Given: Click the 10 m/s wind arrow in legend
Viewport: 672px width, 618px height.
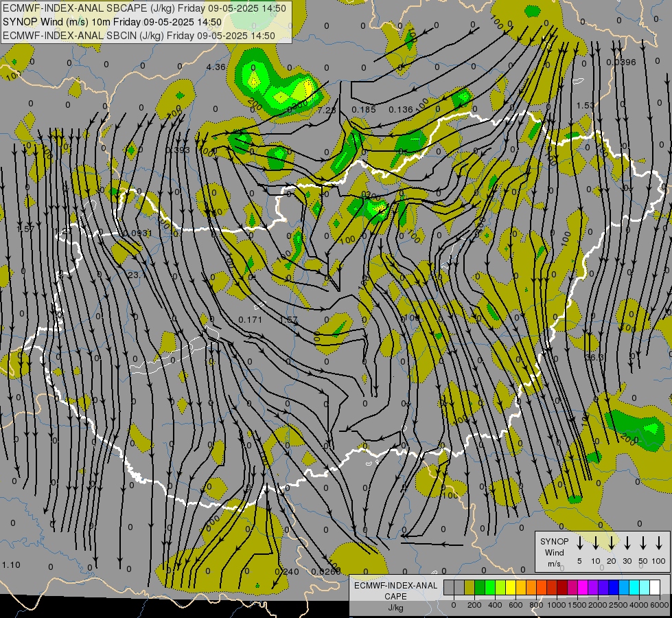Looking at the screenshot, I should pyautogui.click(x=595, y=543).
